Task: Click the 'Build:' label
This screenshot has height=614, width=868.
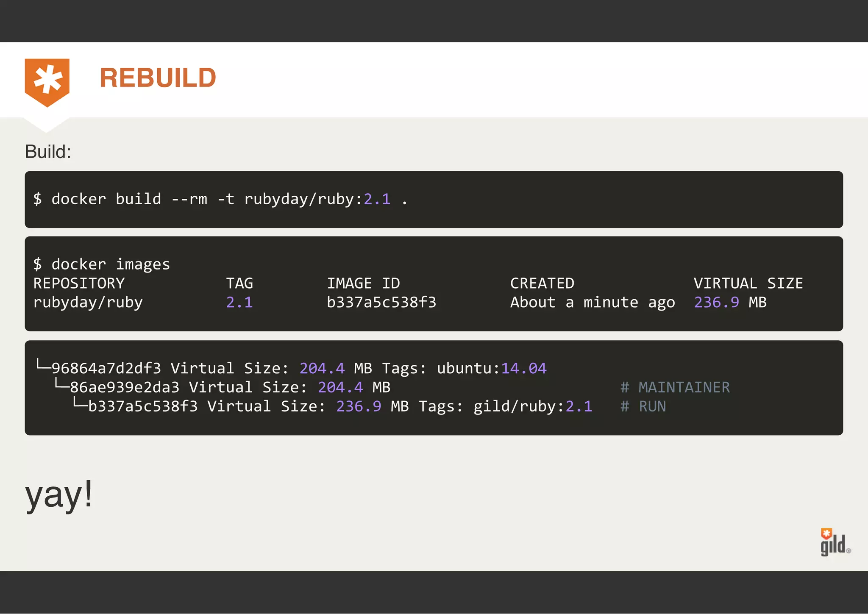Action: click(x=48, y=152)
